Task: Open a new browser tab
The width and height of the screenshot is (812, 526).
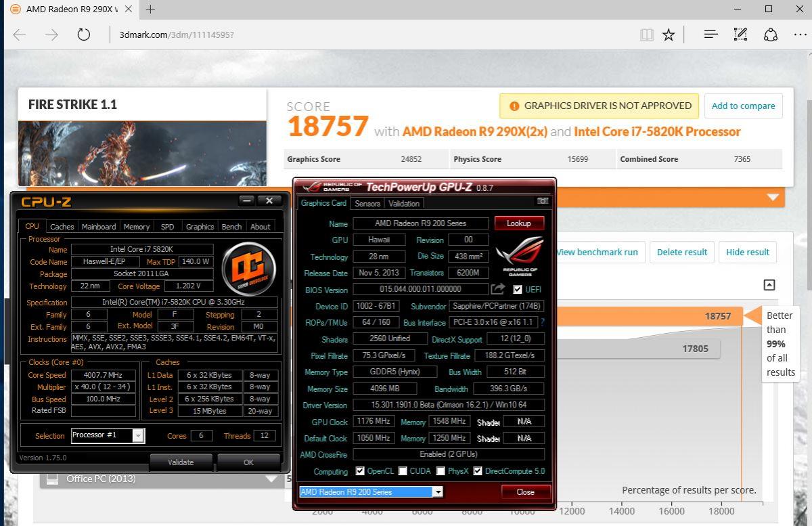Action: [150, 9]
